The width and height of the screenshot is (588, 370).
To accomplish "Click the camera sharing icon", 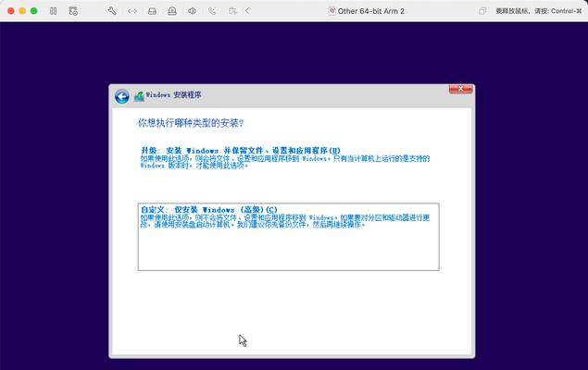I will [x=232, y=11].
